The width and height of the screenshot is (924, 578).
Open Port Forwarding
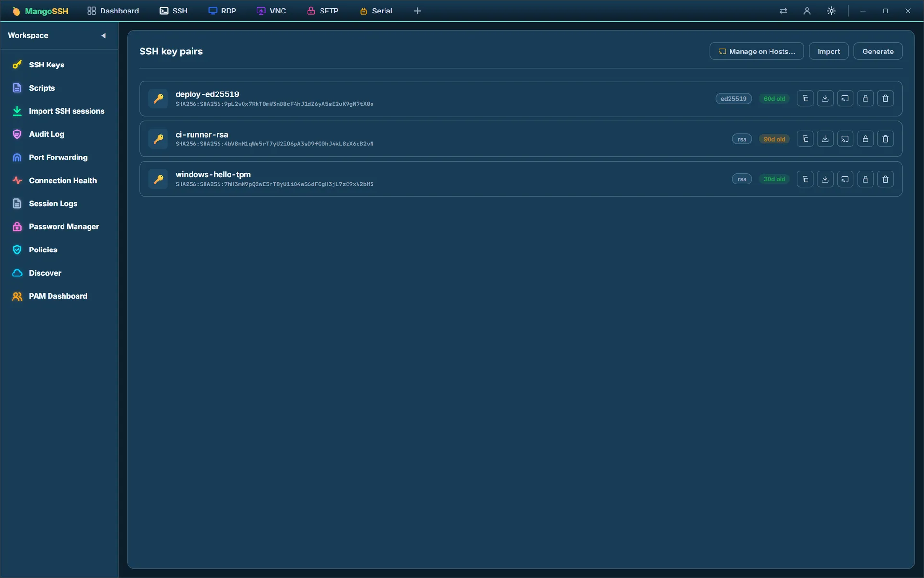coord(59,157)
